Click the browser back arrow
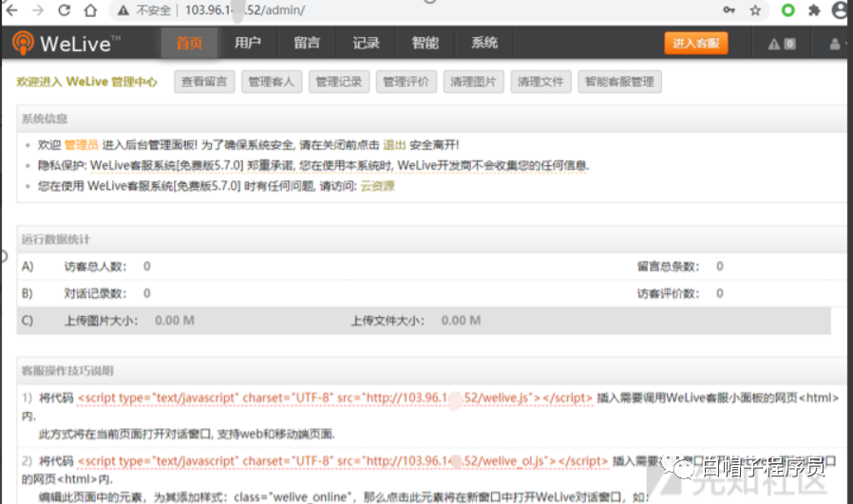 [11, 9]
